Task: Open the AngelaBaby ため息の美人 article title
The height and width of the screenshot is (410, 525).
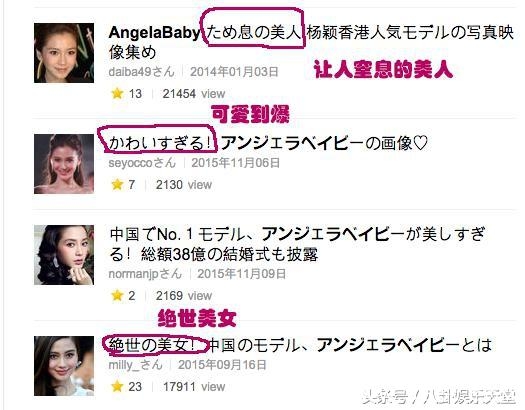Action: click(311, 42)
